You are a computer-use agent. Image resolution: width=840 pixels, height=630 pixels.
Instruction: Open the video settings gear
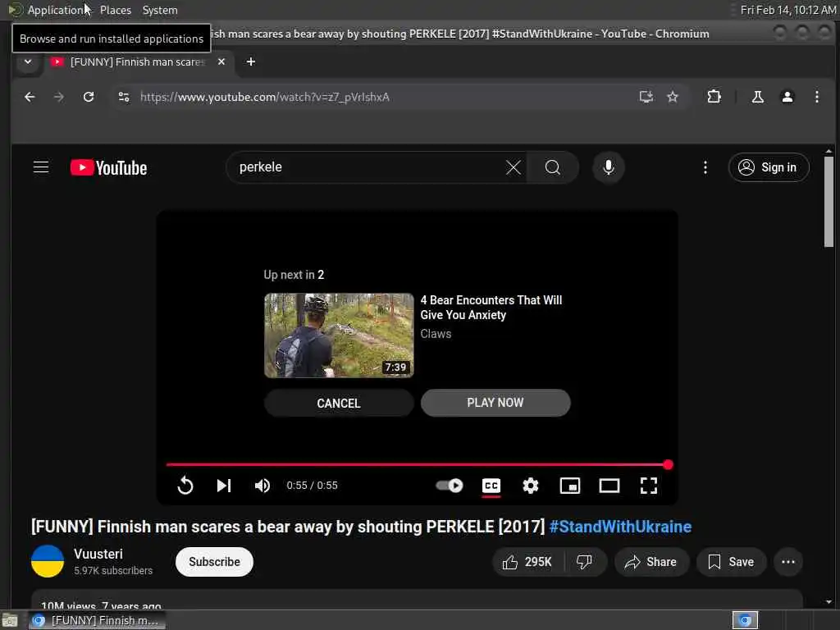click(531, 486)
